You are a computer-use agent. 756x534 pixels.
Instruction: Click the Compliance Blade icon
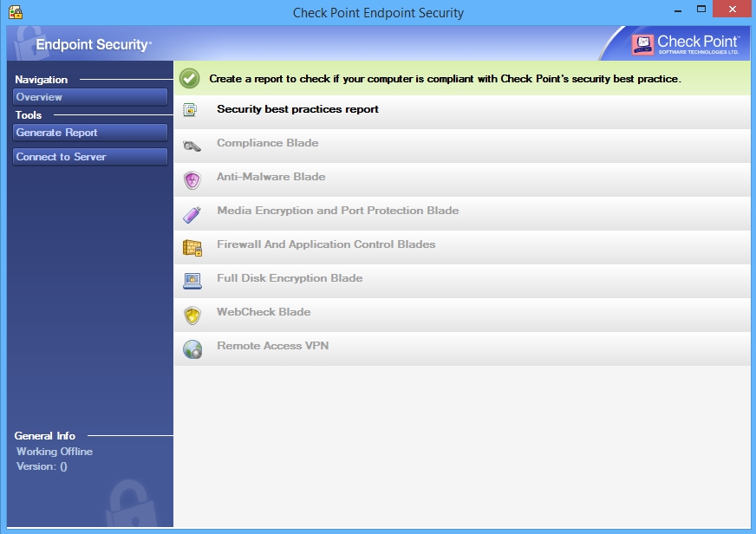pos(192,145)
